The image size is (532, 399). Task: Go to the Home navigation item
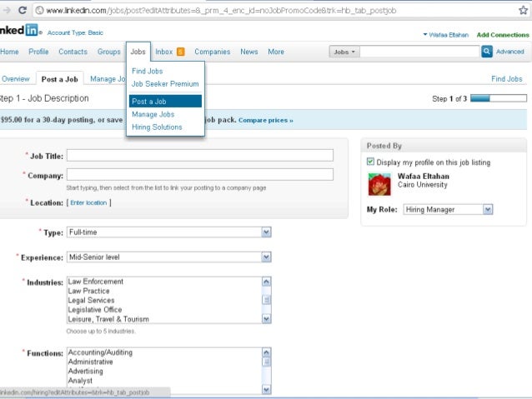click(9, 52)
